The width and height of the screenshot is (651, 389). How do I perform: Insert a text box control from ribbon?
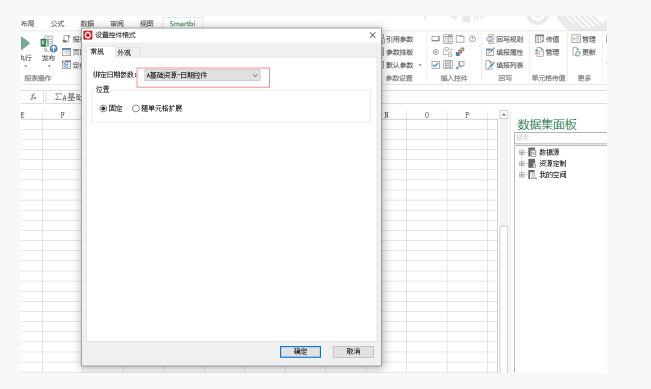[435, 39]
